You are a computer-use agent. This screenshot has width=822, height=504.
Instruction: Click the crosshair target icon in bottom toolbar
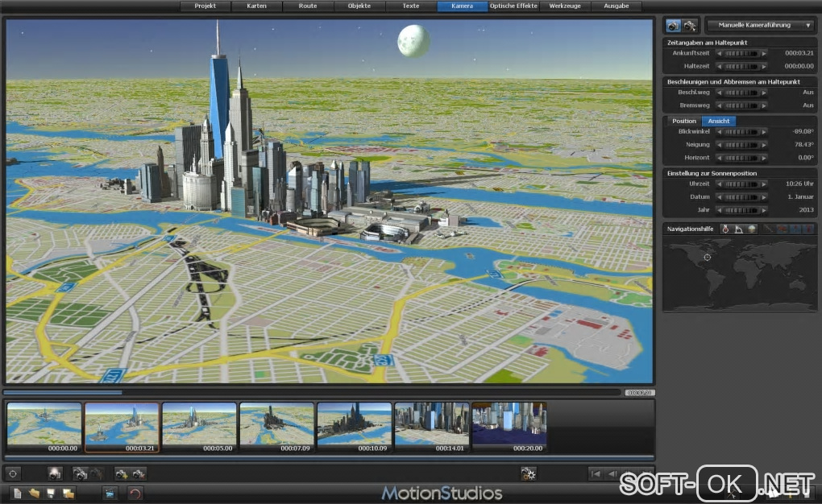click(x=13, y=474)
